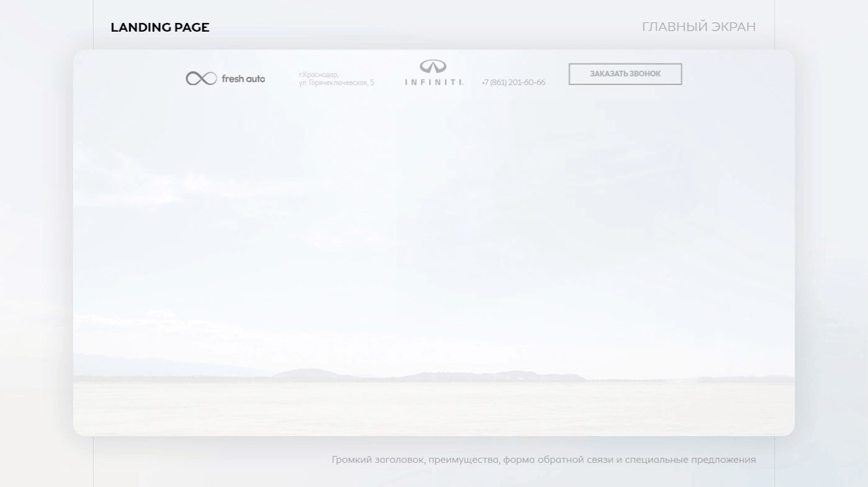Click the 'г.Краснодар' city line
Image resolution: width=868 pixels, height=487 pixels.
click(319, 75)
